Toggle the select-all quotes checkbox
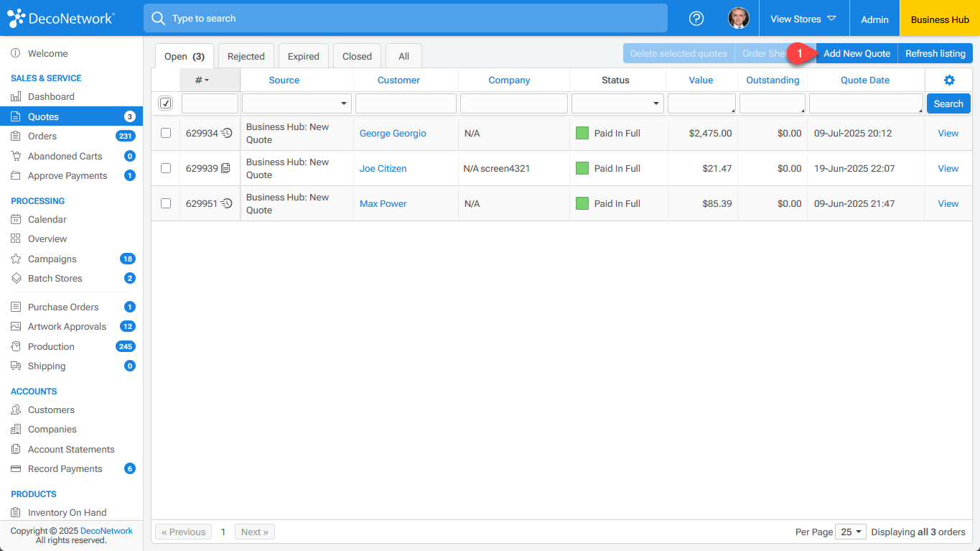The image size is (980, 551). [x=166, y=103]
